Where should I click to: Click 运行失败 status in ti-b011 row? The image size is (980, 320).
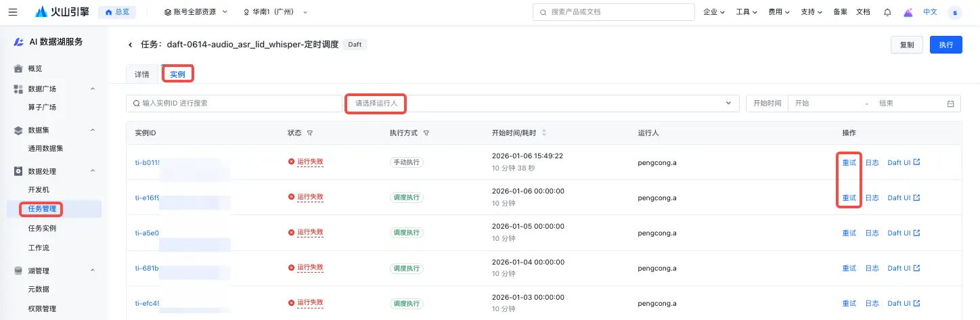click(x=310, y=162)
